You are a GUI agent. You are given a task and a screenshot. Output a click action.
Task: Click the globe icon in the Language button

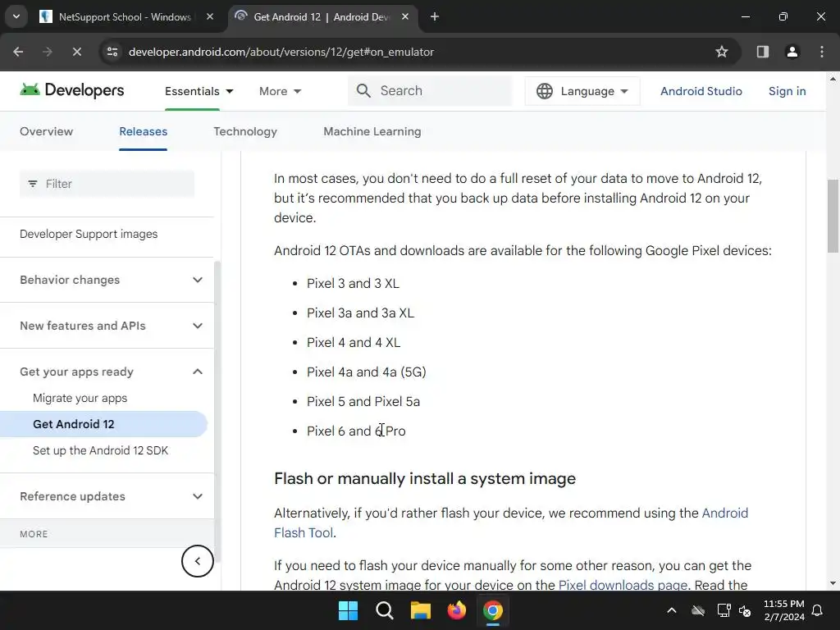pyautogui.click(x=545, y=91)
